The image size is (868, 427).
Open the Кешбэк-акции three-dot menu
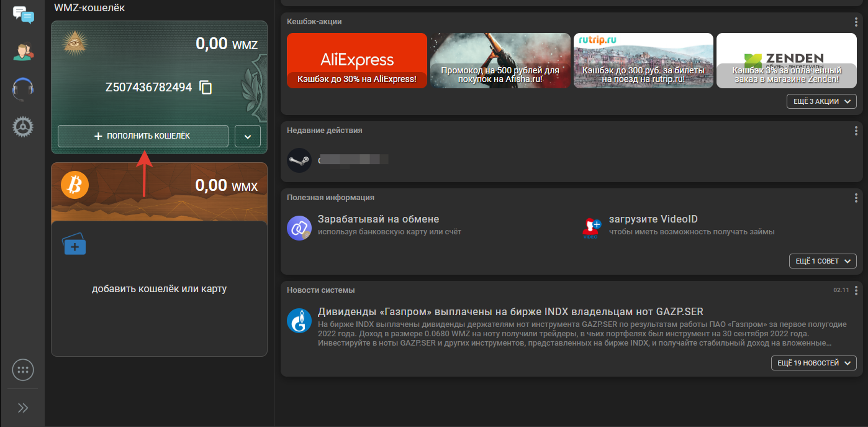tap(856, 22)
